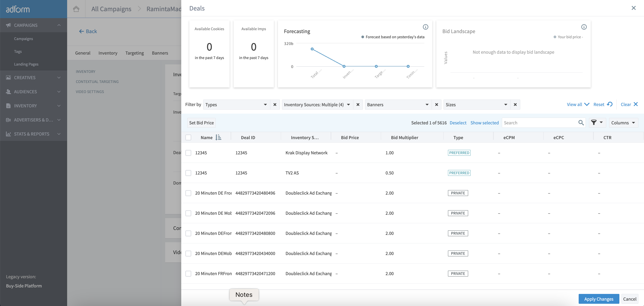
Task: Clear all filters
Action: pos(629,104)
